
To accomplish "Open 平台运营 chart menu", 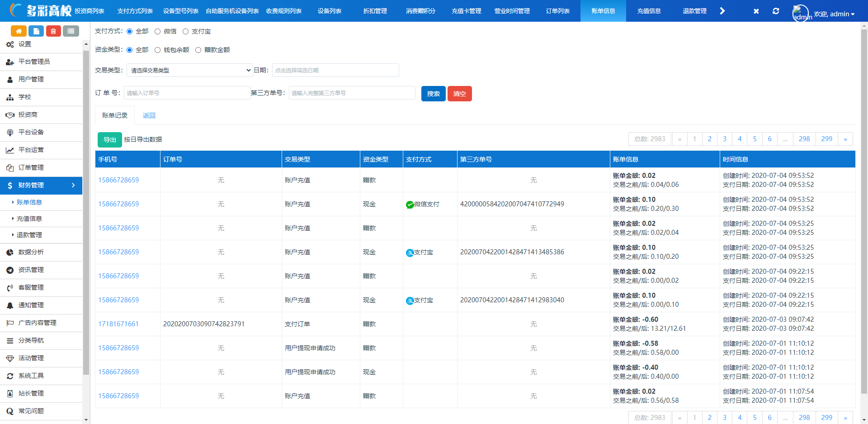I will click(x=41, y=150).
